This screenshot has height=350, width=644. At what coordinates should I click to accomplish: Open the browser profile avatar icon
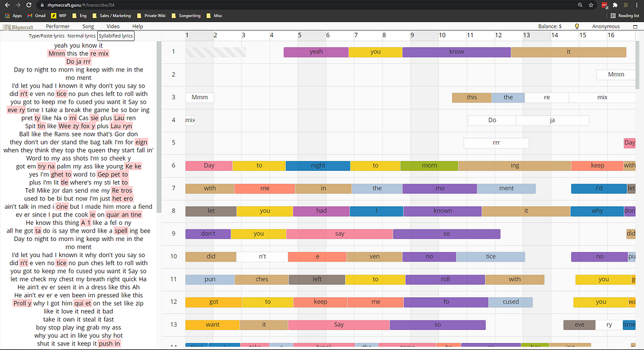[x=626, y=5]
